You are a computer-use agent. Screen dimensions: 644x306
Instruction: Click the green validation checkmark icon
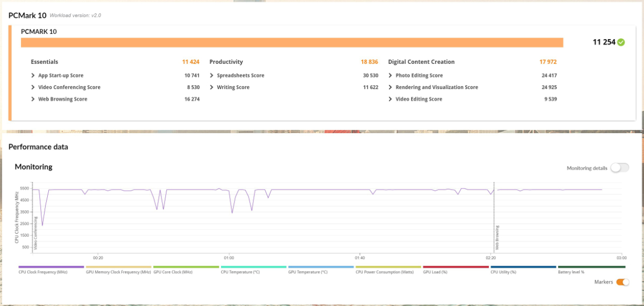621,42
